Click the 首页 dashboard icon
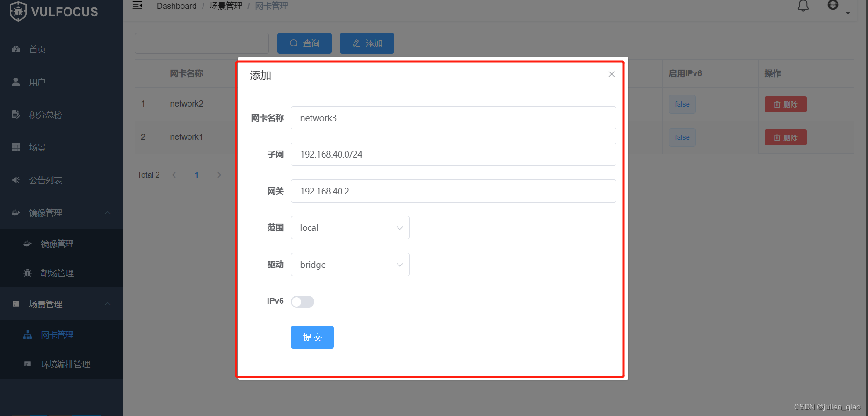Screen dimensions: 868x416 pyautogui.click(x=16, y=49)
